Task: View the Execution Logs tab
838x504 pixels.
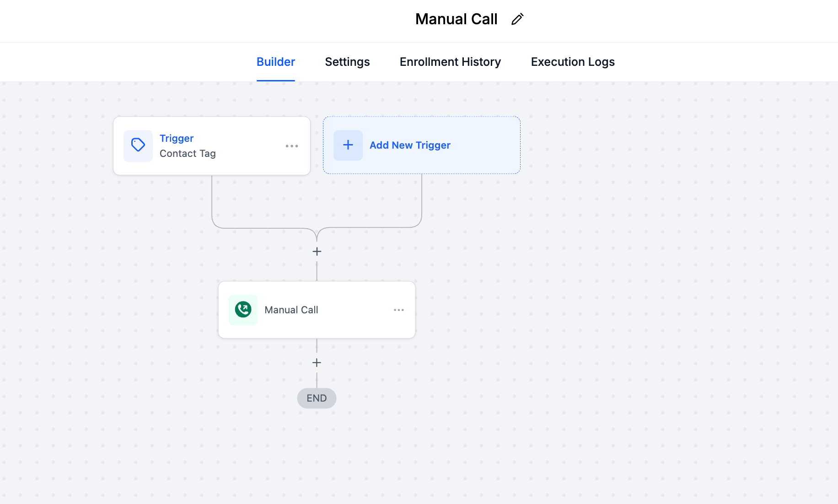Action: (x=573, y=61)
